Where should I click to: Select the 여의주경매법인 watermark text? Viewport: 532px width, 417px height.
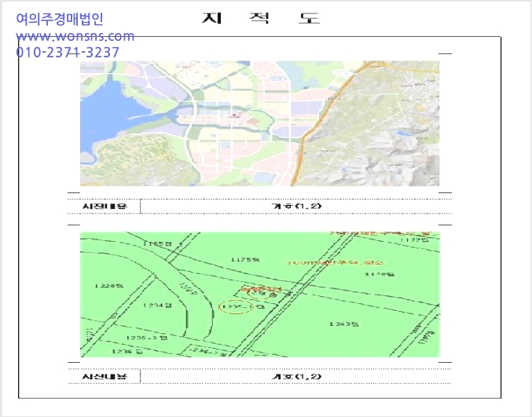[x=60, y=19]
